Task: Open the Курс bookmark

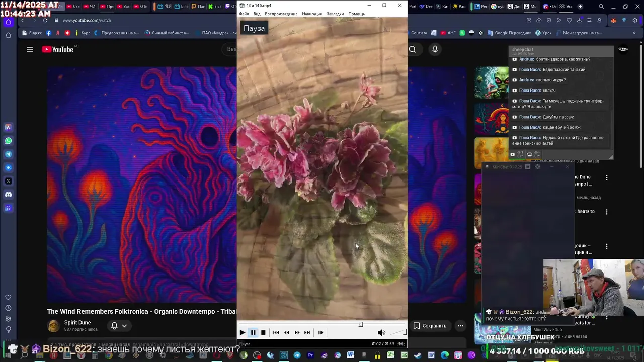Action: point(82,33)
